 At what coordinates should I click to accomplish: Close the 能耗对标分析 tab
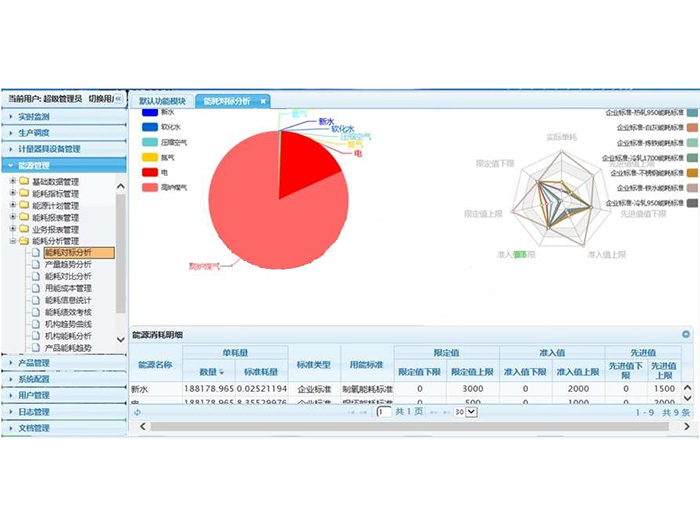pos(263,101)
